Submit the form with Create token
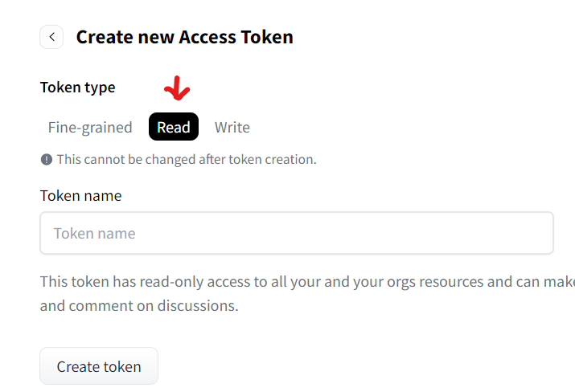Screen dimensions: 575x392 tap(99, 366)
